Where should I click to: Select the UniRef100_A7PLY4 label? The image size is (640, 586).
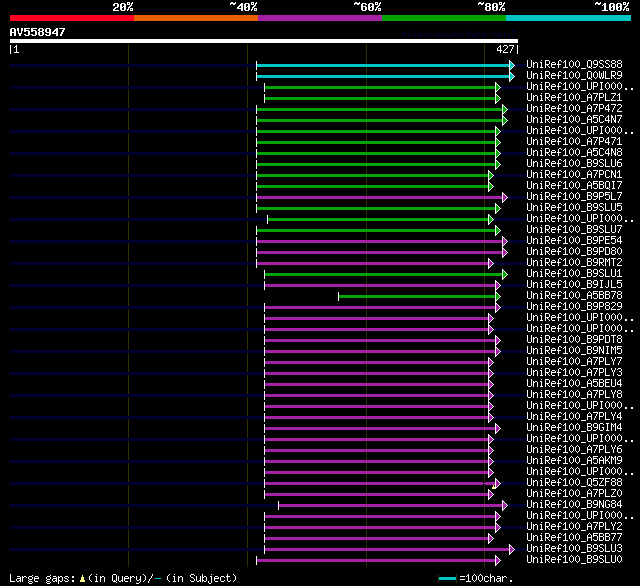click(574, 417)
